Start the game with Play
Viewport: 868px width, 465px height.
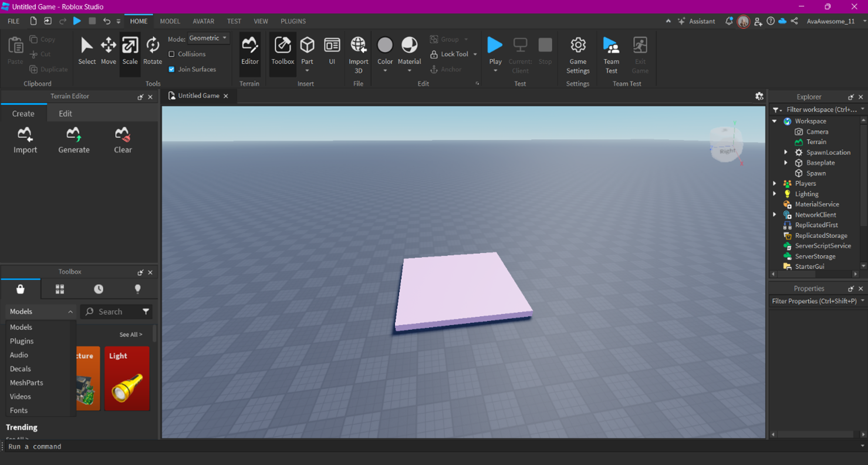point(495,49)
